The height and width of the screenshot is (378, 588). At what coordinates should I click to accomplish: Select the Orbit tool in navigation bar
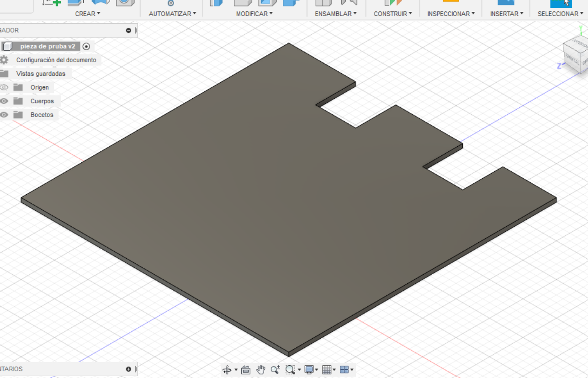[227, 370]
